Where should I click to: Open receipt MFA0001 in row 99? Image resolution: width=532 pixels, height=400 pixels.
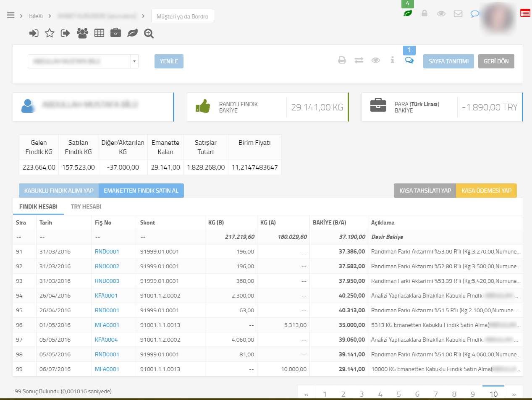click(x=107, y=369)
